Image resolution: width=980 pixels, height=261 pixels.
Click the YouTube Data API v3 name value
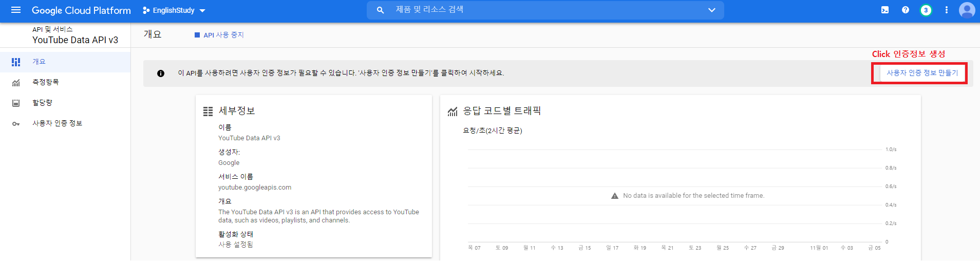click(x=249, y=138)
